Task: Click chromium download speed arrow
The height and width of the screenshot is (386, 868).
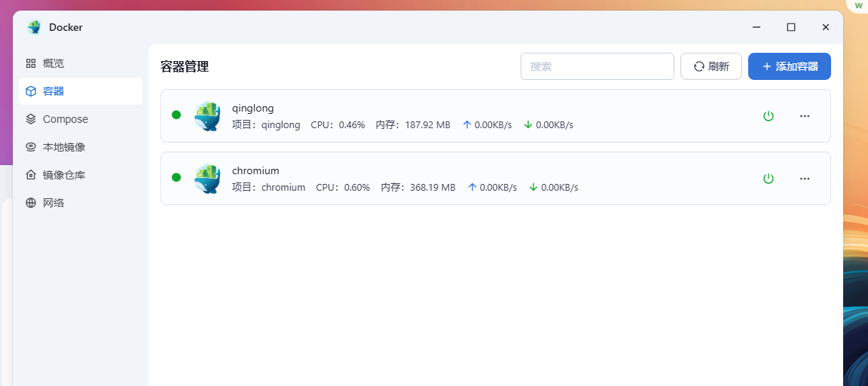Action: point(533,187)
